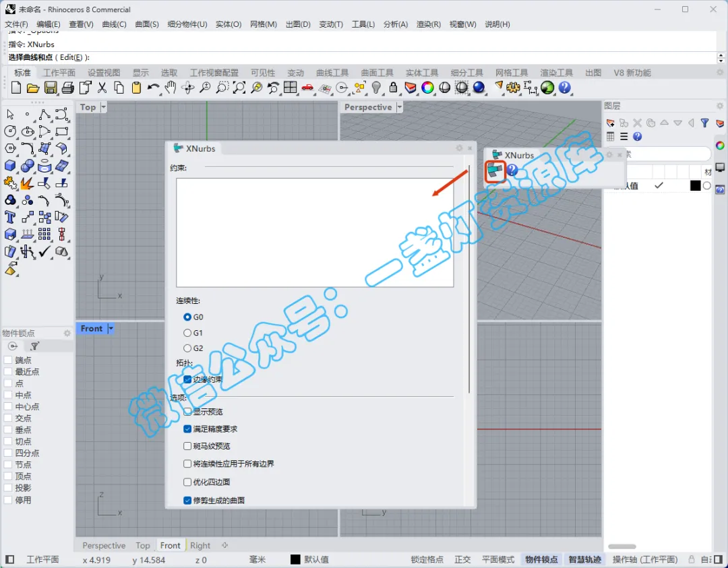Enable 端点 object snap checkbox
This screenshot has width=728, height=568.
tap(8, 360)
